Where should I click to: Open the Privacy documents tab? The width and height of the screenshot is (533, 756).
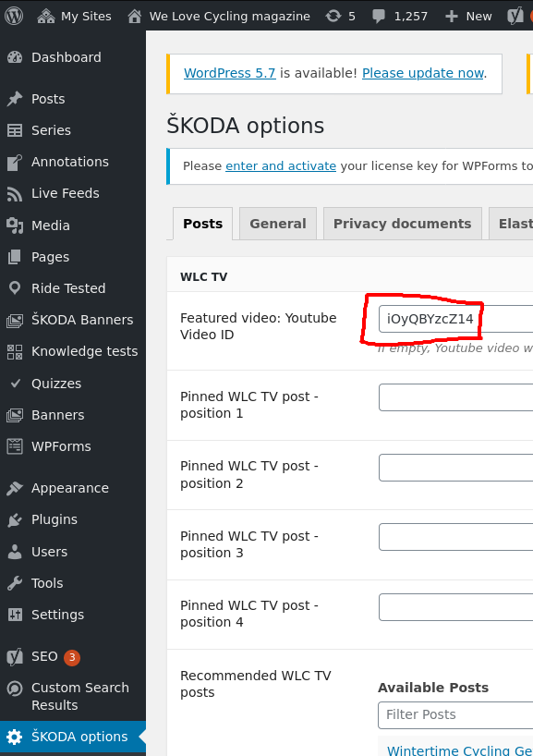(402, 223)
